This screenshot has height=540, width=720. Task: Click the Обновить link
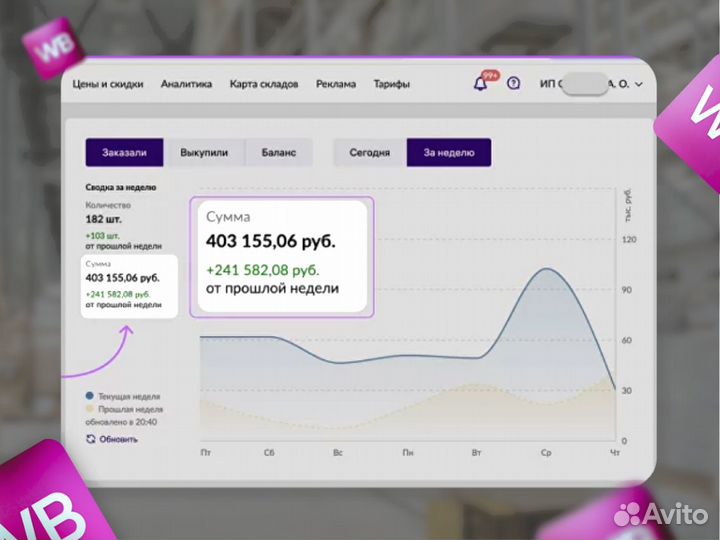coord(118,439)
